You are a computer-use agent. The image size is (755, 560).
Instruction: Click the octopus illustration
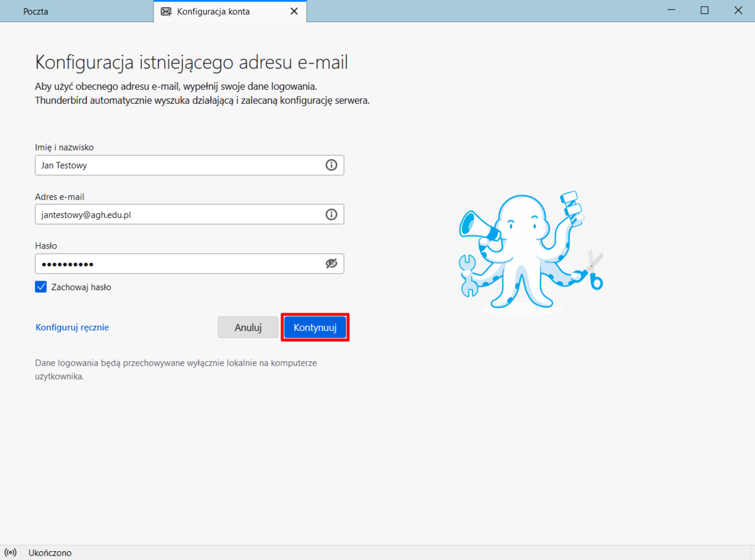tap(528, 252)
